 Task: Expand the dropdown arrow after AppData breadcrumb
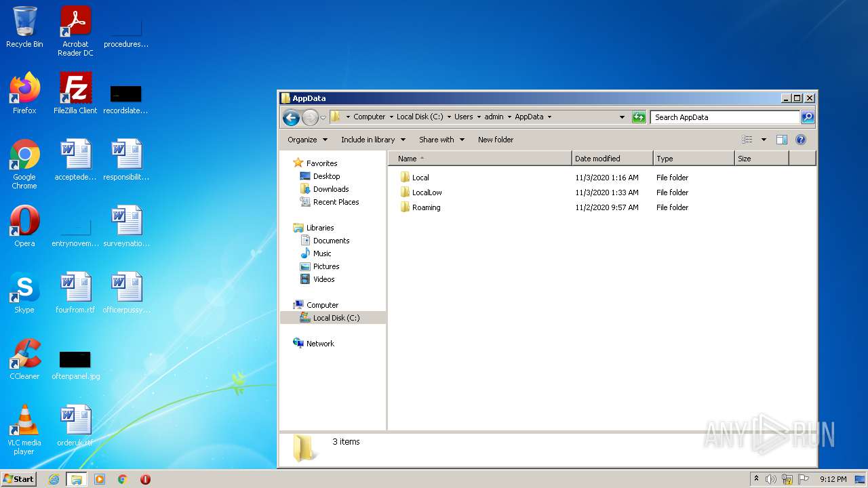(549, 117)
